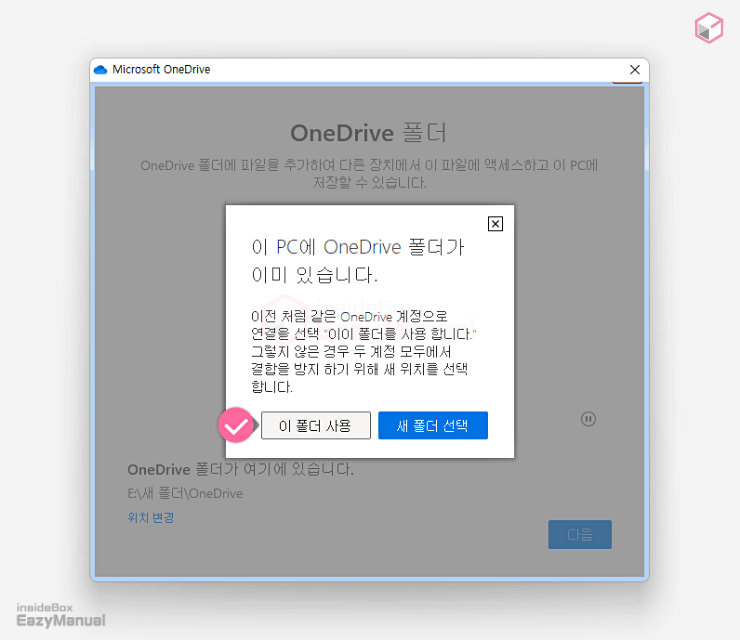Viewport: 740px width, 640px height.
Task: Click the '이 폴더 사용' button
Action: pos(316,425)
